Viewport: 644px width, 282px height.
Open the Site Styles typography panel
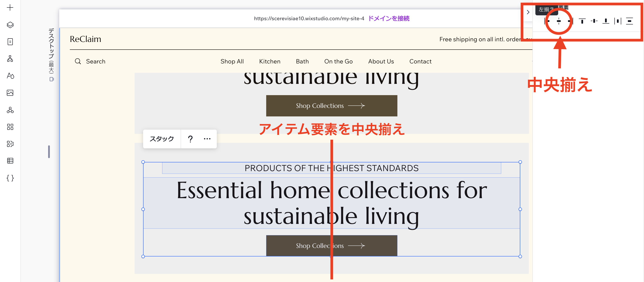pyautogui.click(x=10, y=76)
